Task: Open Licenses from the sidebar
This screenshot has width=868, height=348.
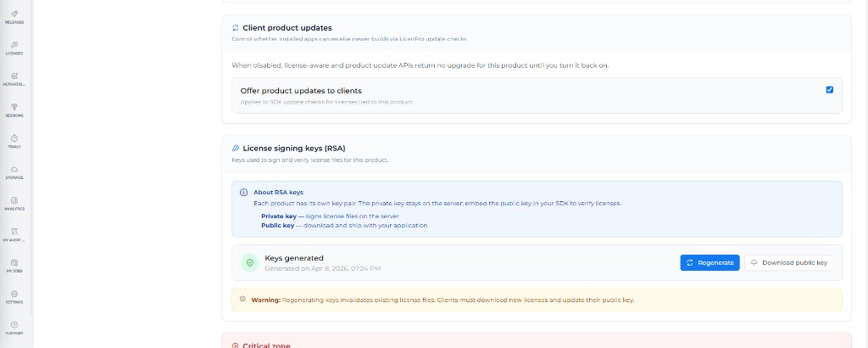Action: (x=14, y=48)
